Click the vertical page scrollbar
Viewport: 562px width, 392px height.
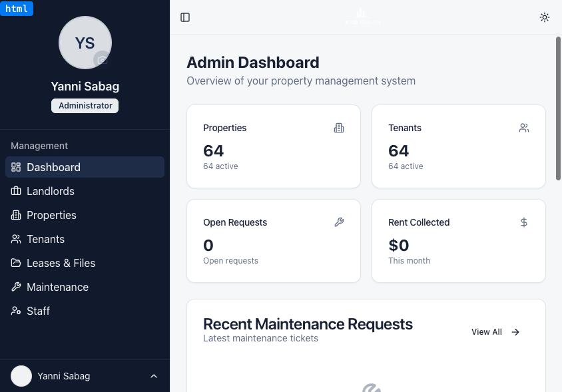558,108
